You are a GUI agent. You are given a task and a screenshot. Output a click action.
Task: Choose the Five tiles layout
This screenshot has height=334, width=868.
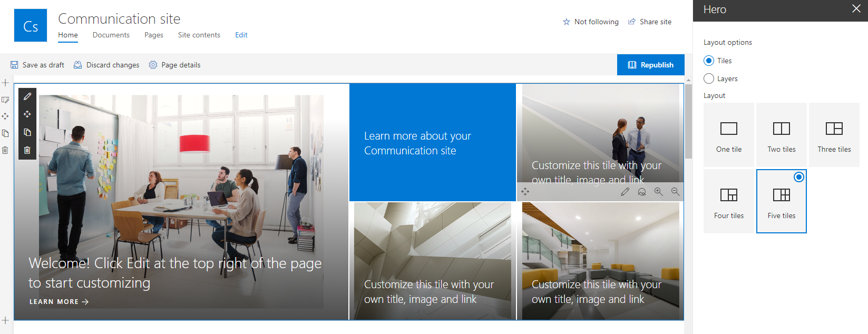pyautogui.click(x=782, y=201)
